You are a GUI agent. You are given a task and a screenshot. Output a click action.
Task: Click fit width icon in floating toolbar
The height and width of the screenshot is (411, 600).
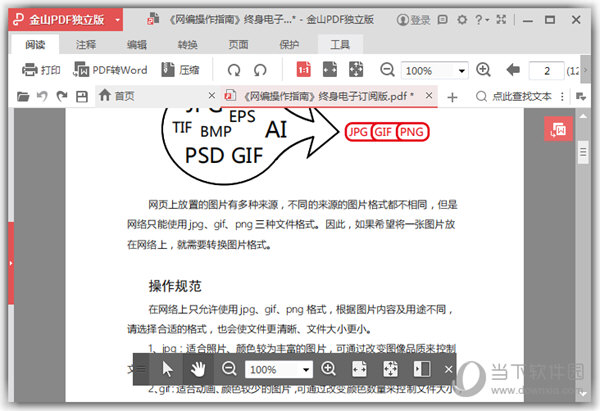point(359,369)
